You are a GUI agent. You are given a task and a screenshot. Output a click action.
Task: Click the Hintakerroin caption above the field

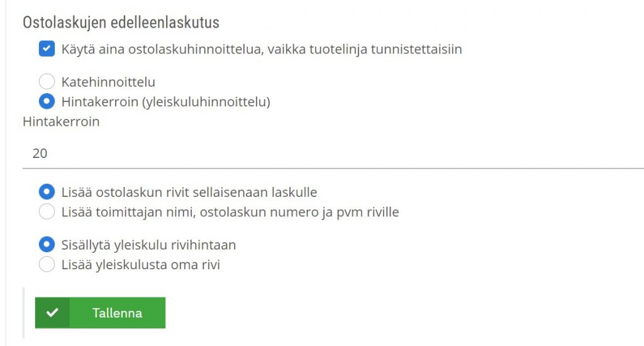[x=61, y=121]
